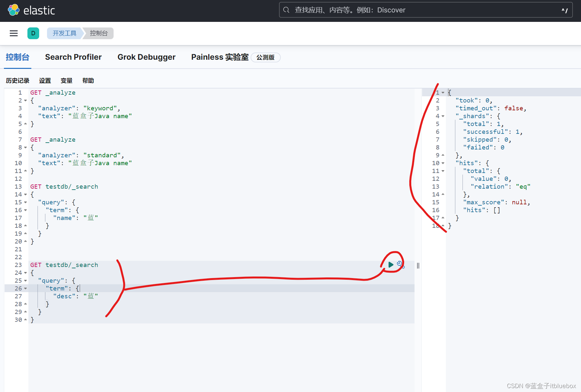Click the green run request play icon
Viewport: 581px width, 392px height.
(x=391, y=265)
